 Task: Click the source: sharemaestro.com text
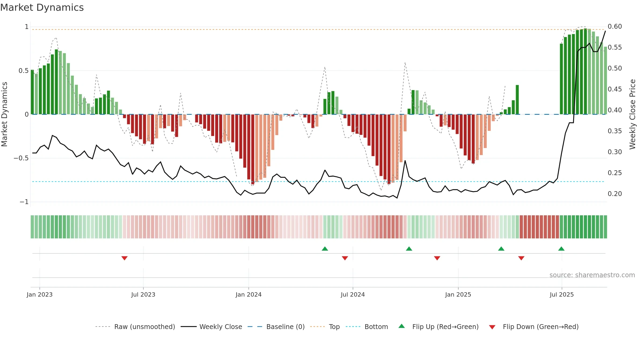coord(592,275)
